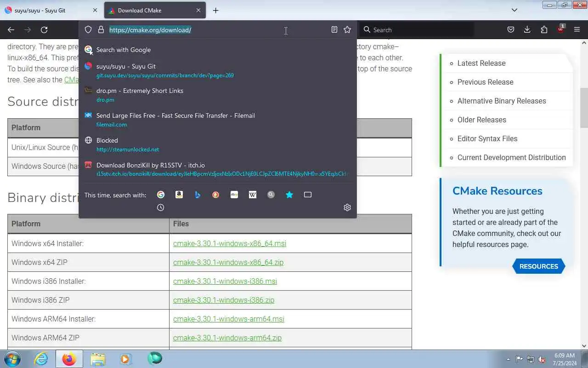Close the suyu/suyu - Suyu Git tab
588x368 pixels.
point(95,10)
